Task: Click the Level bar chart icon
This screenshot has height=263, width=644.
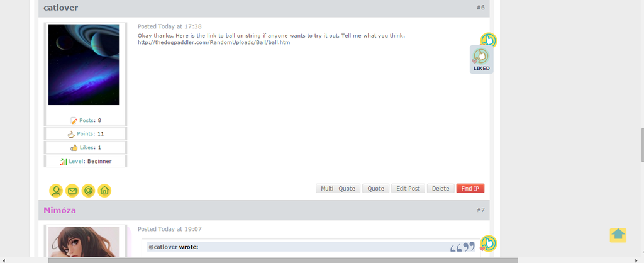Action: point(64,162)
